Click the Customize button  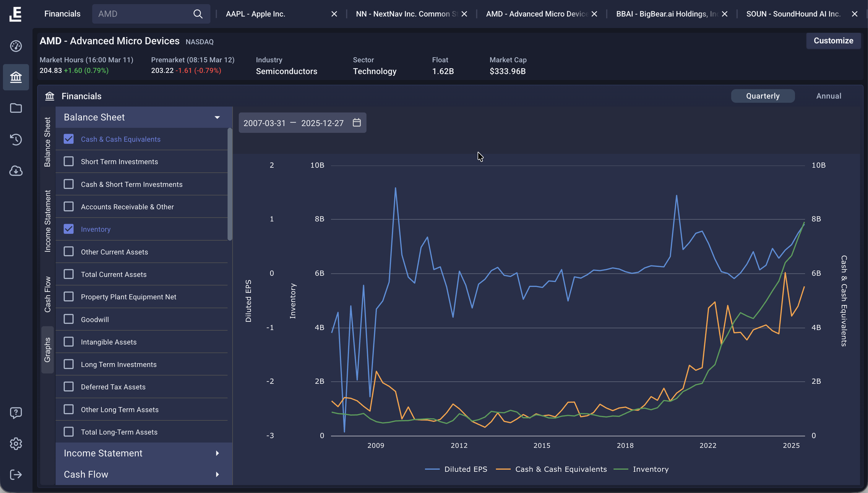833,41
